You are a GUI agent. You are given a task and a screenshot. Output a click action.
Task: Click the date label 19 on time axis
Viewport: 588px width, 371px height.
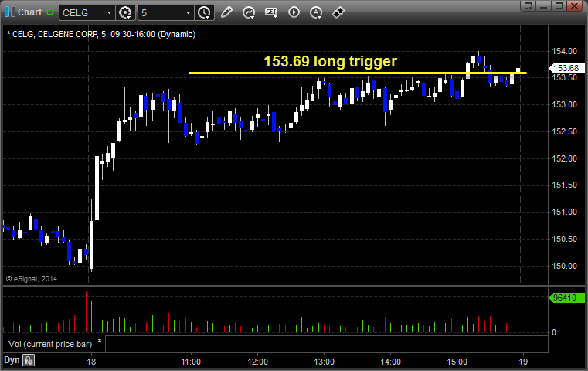tap(523, 362)
